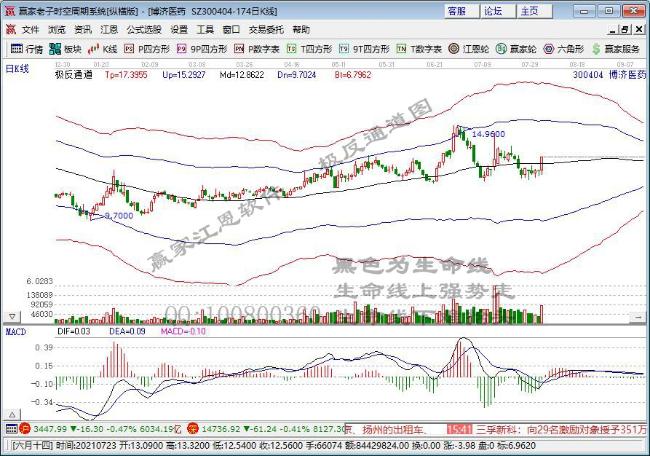Open the T四方形 tool

click(x=309, y=49)
